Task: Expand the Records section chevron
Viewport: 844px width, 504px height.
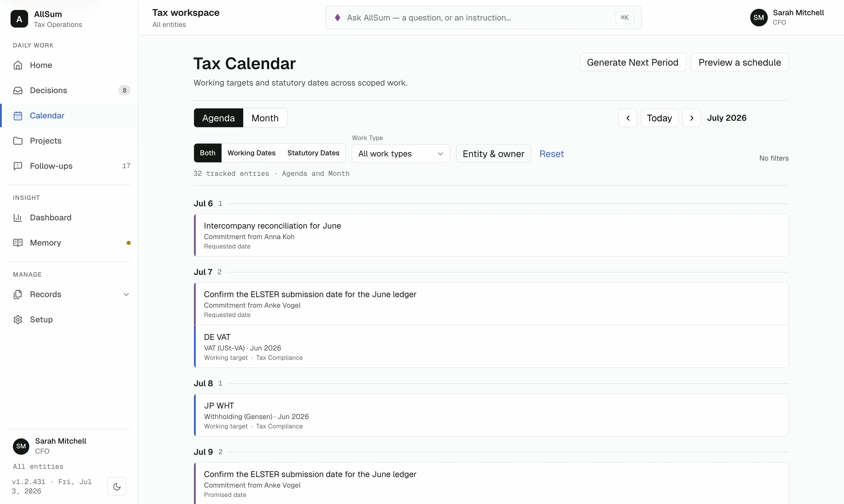Action: click(126, 294)
